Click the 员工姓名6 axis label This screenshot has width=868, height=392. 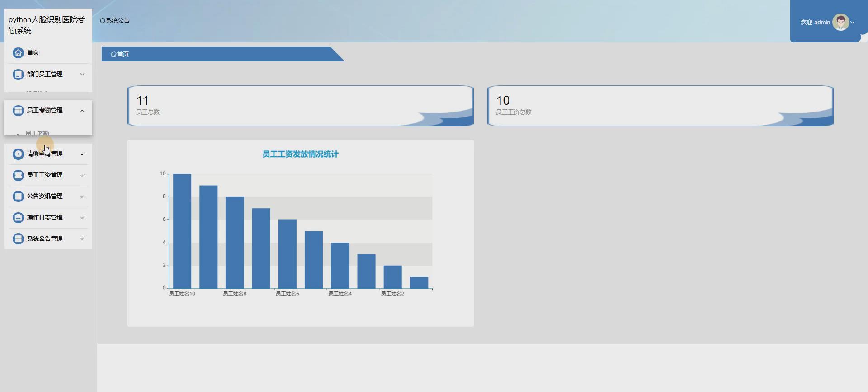288,294
